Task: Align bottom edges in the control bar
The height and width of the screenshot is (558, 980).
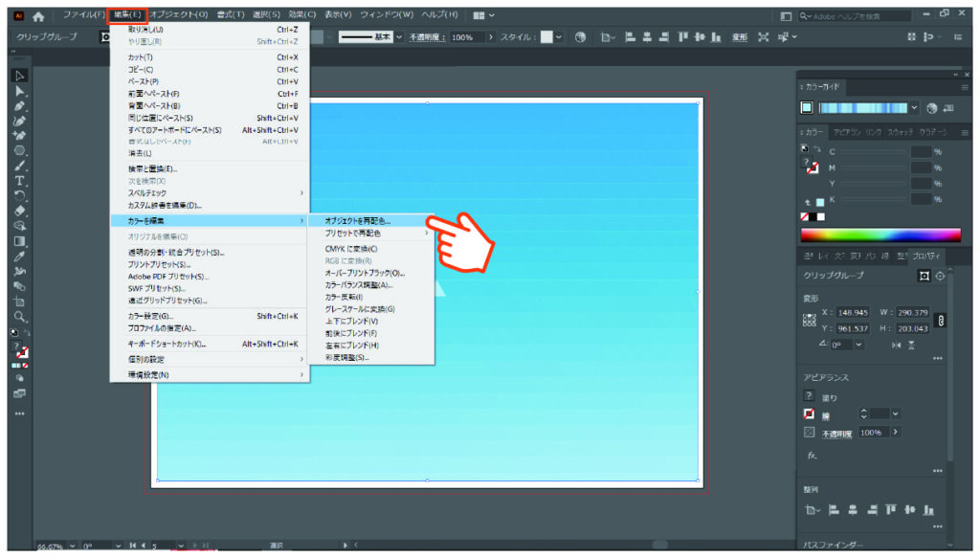Action: pos(716,37)
